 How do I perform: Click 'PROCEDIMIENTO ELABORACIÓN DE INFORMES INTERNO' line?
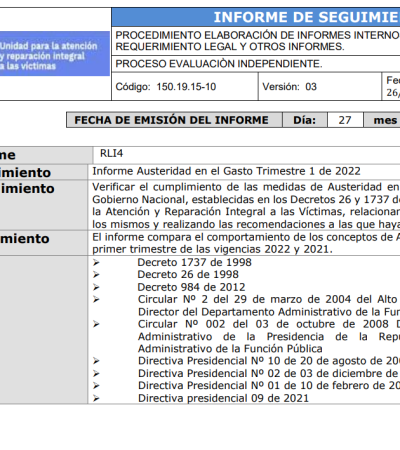pyautogui.click(x=257, y=35)
